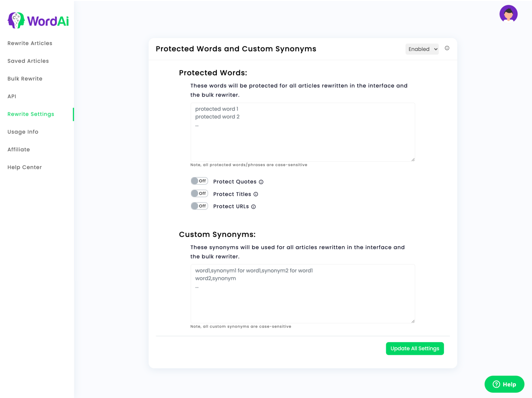532x398 pixels.
Task: Click the Protect URLs info icon
Action: point(254,206)
